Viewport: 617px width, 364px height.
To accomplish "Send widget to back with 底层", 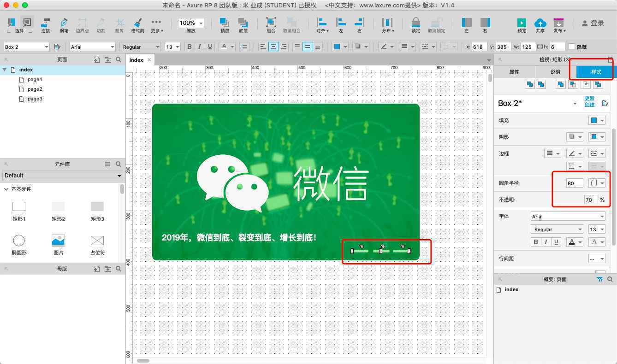I will pyautogui.click(x=243, y=25).
